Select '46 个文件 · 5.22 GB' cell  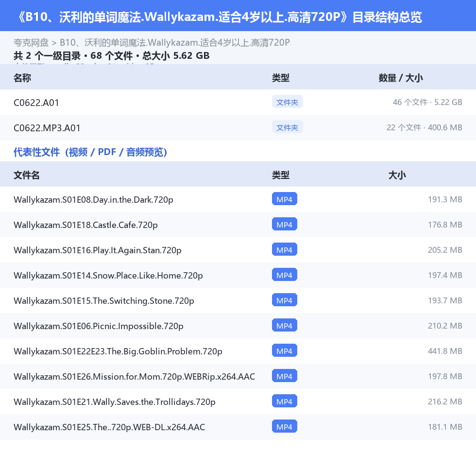tap(427, 102)
